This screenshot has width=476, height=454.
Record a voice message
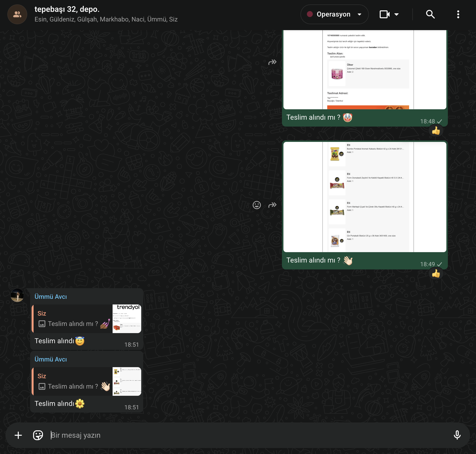(457, 435)
